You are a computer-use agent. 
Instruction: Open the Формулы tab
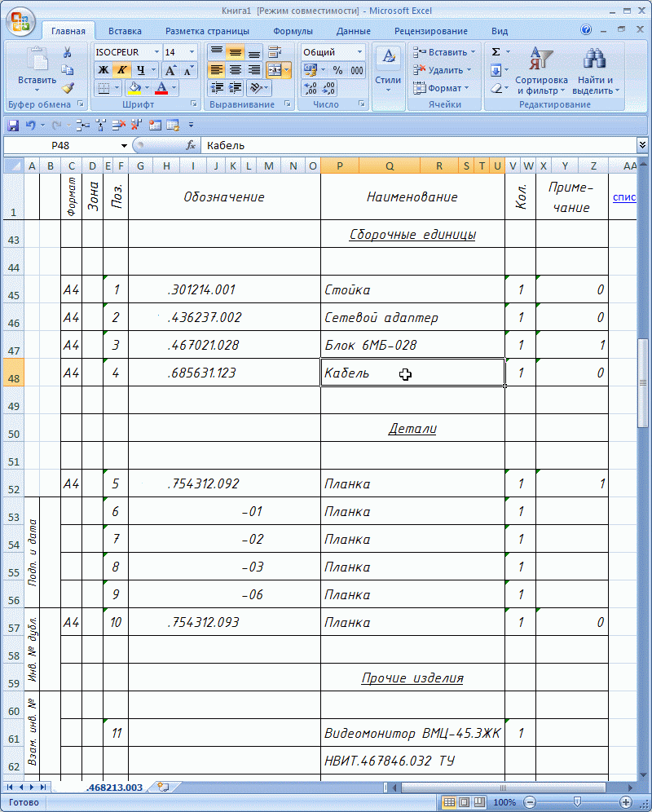pyautogui.click(x=293, y=31)
